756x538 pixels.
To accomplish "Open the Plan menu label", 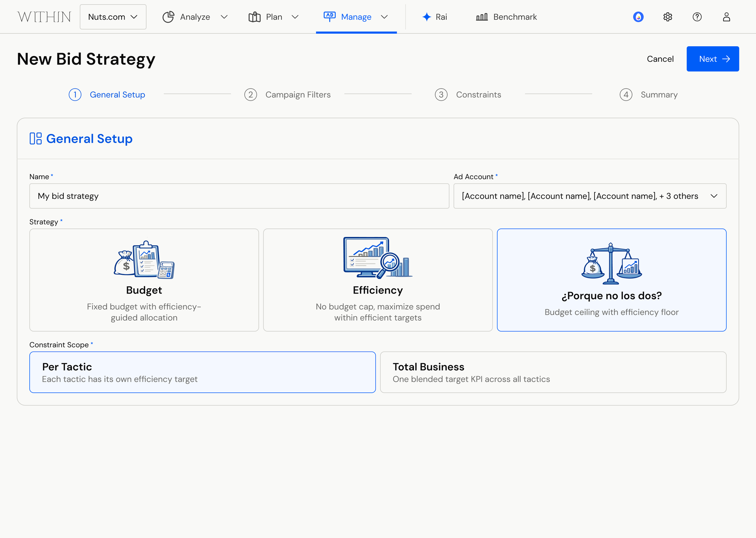I will pos(274,17).
